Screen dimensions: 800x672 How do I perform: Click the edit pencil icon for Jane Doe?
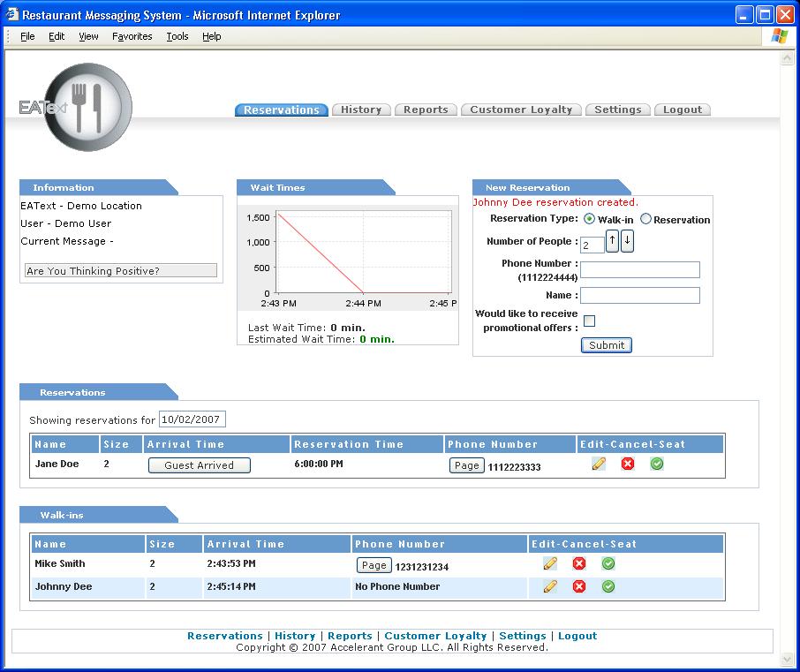click(599, 464)
